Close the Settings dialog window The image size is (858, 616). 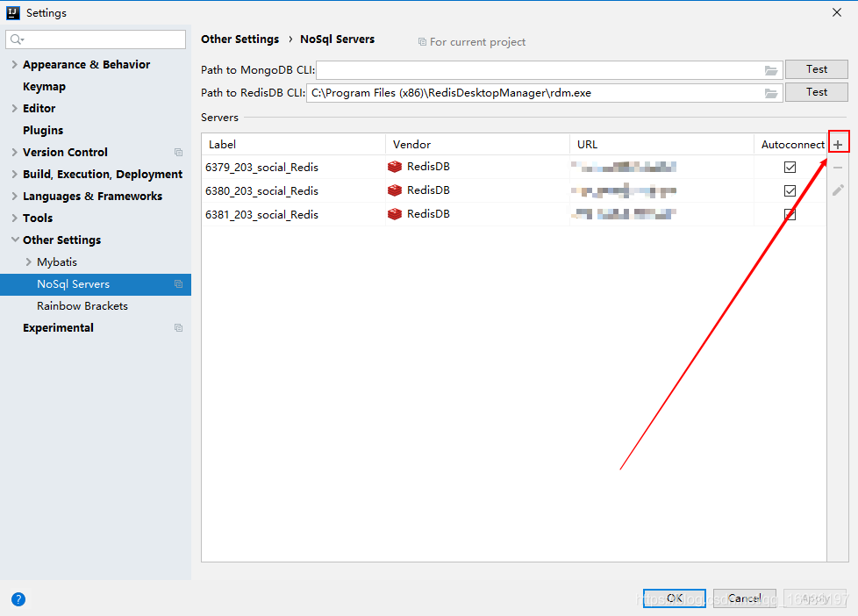pyautogui.click(x=837, y=12)
